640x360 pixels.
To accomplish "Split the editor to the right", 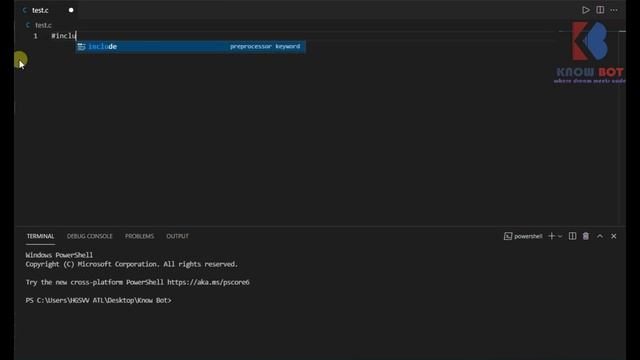I will (600, 10).
